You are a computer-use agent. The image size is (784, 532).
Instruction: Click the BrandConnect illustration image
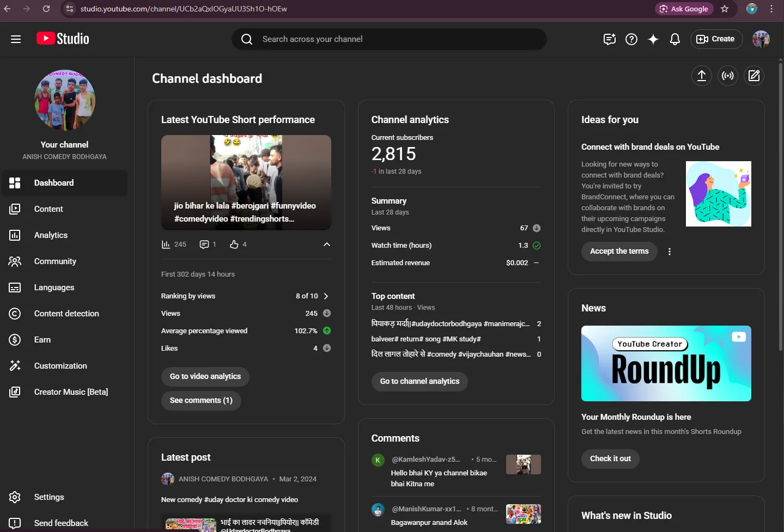point(719,194)
